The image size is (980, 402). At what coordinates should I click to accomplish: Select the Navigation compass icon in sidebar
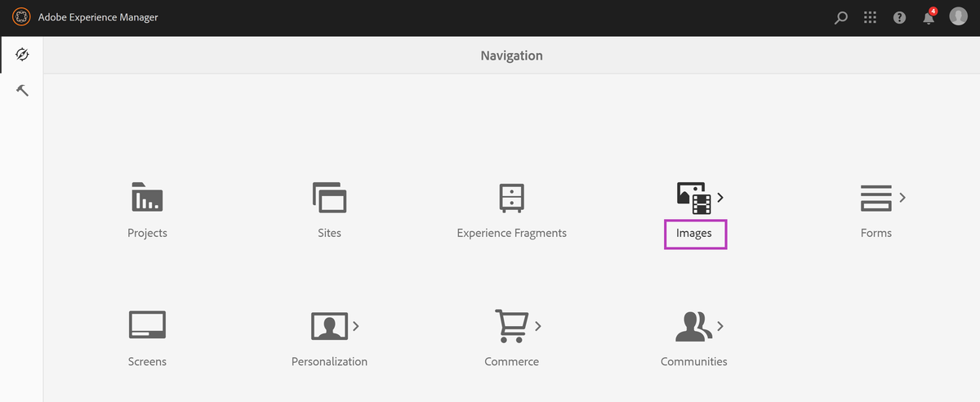22,55
